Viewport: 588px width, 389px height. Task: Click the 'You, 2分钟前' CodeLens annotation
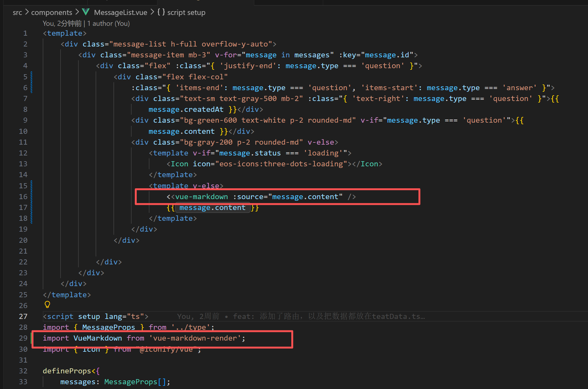pyautogui.click(x=62, y=24)
